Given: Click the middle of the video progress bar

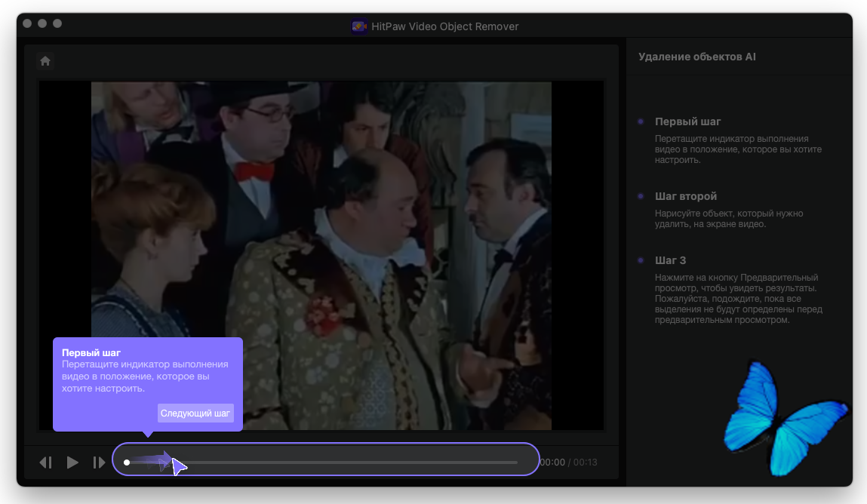Looking at the screenshot, I should point(322,463).
